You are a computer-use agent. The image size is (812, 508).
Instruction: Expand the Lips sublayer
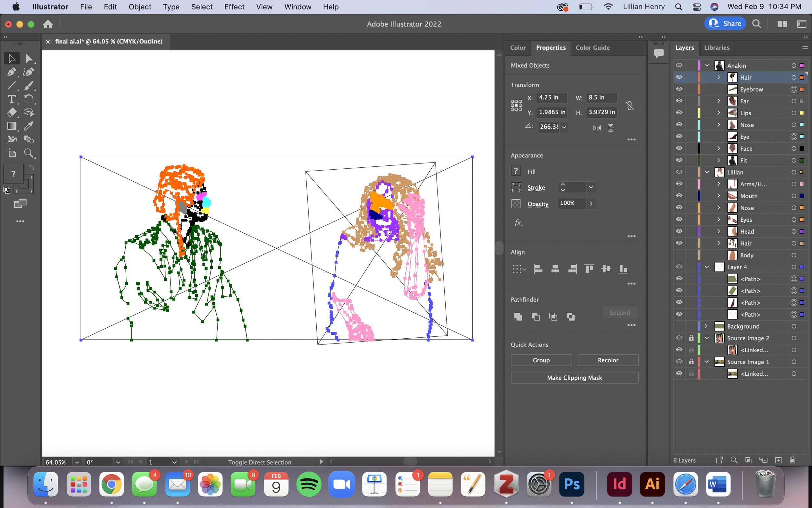718,113
